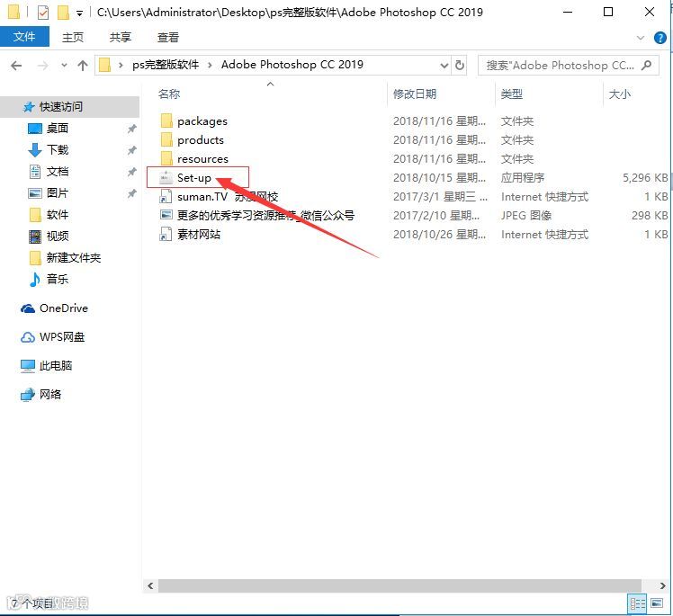
Task: Open 下载 in quick access
Action: tap(58, 149)
